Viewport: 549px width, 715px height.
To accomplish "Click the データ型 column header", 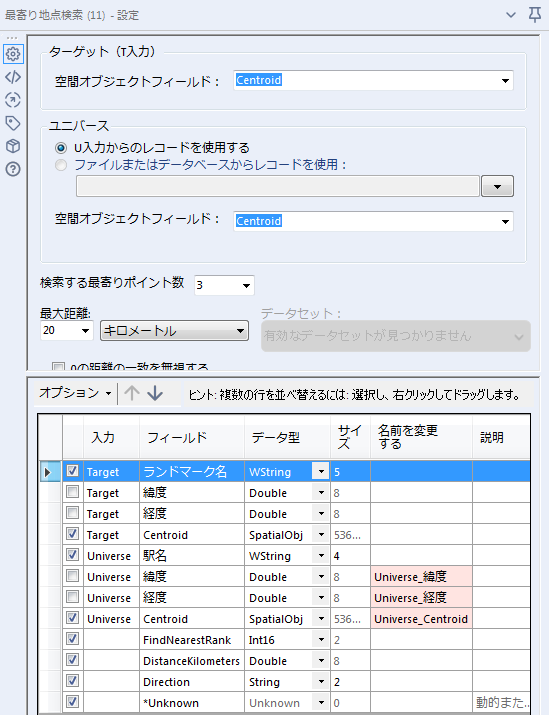I will [287, 436].
